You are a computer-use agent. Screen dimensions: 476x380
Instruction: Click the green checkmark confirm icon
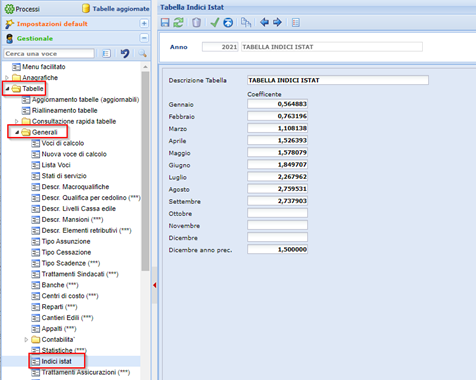(x=215, y=22)
